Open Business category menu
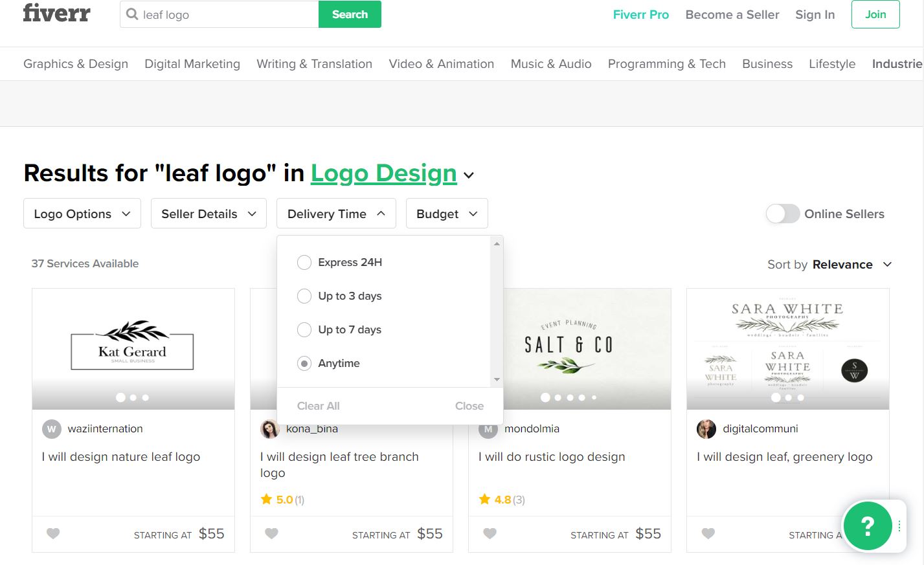Screen dimensions: 924x565 click(767, 63)
